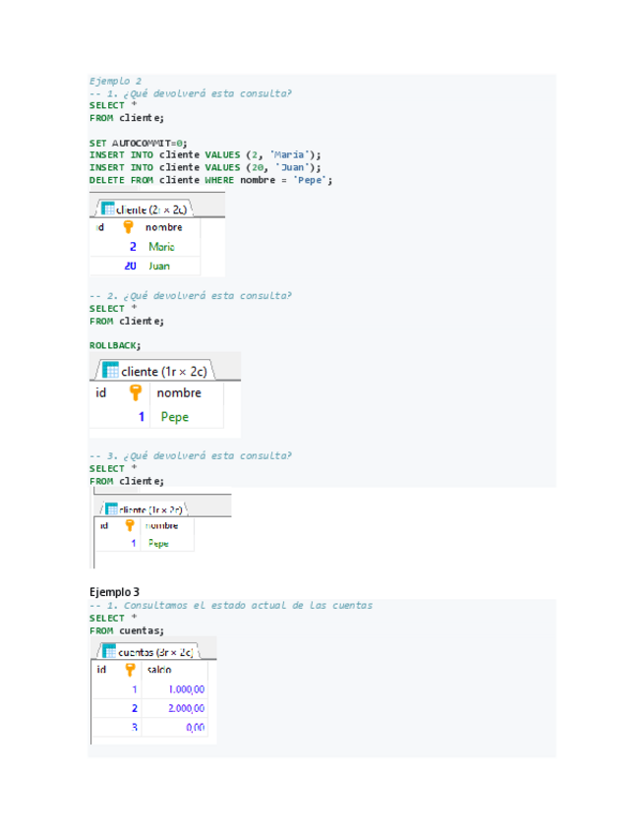Click the 'FROM cuentas;' line
The image size is (644, 834).
coord(127,630)
